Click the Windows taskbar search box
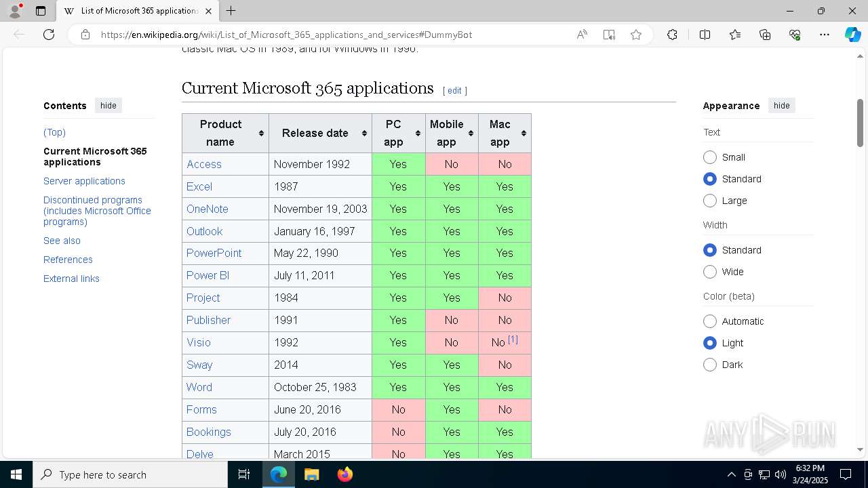 click(x=130, y=474)
